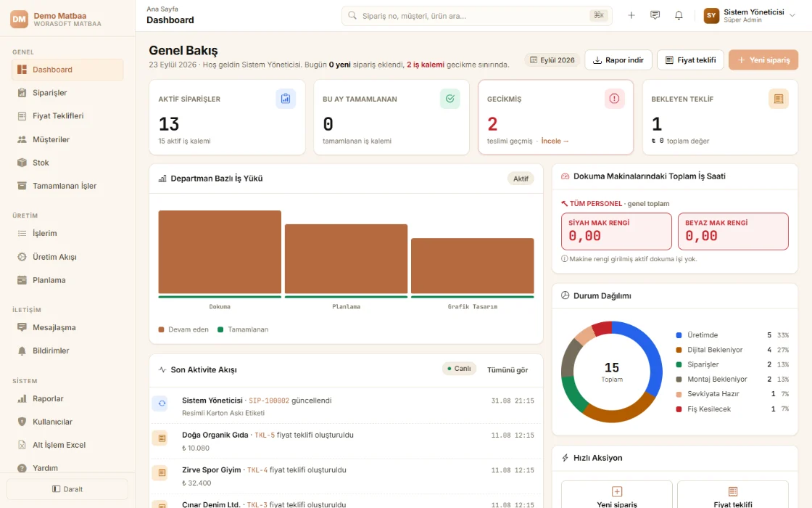Click the Üretimde blue legend swatch
This screenshot has height=508, width=812.
coord(679,335)
